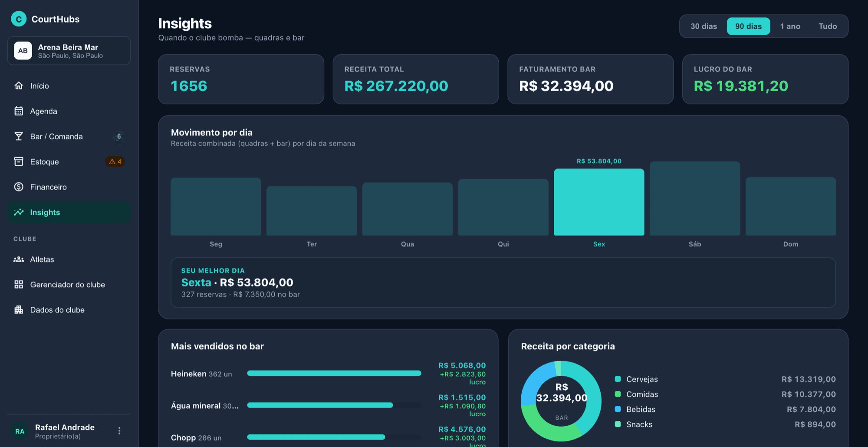This screenshot has width=868, height=447.
Task: Click the Bar / Comanda cocktail icon
Action: coord(19,136)
